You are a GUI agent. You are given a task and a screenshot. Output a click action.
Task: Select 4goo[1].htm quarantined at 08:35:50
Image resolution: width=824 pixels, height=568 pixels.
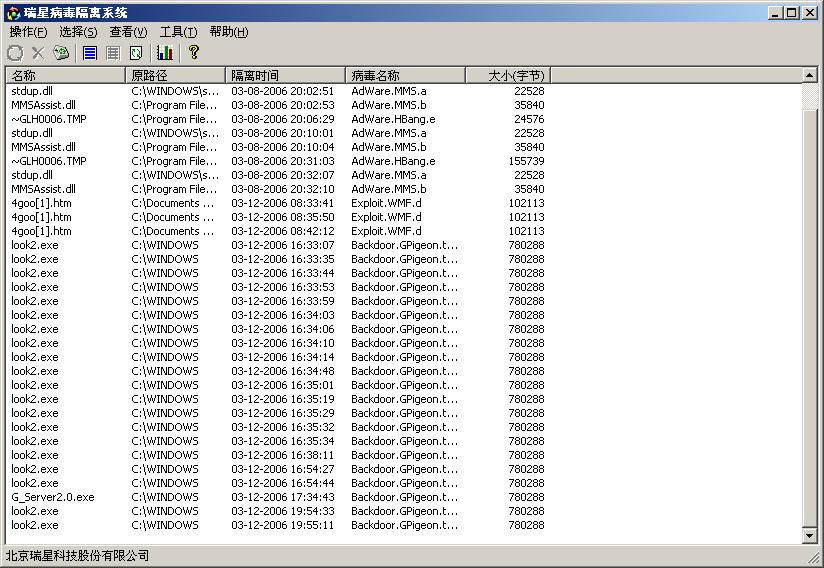277,217
